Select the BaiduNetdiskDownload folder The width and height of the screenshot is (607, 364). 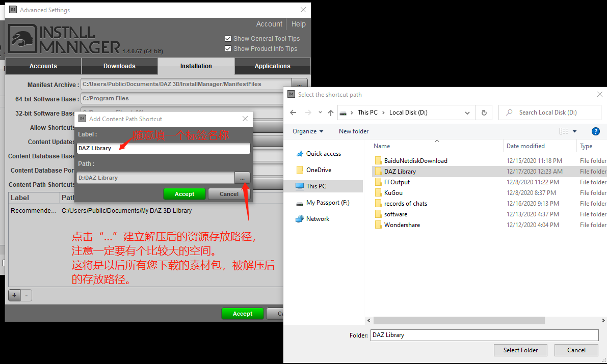[x=415, y=160]
